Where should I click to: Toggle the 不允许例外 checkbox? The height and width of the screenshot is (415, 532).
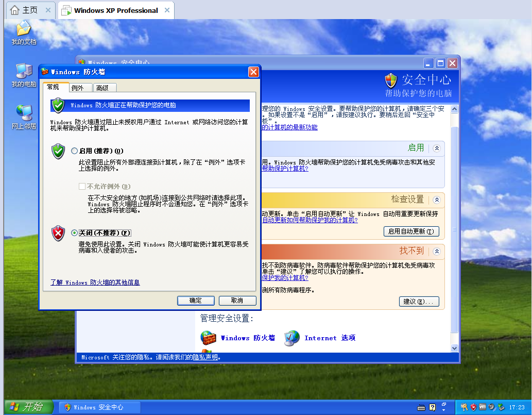pos(82,186)
